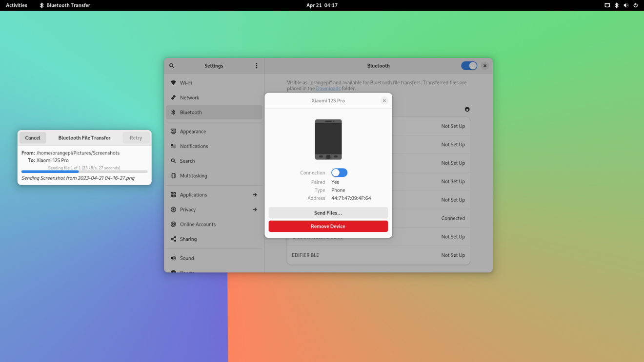
Task: Click the volume icon in top bar
Action: [626, 5]
